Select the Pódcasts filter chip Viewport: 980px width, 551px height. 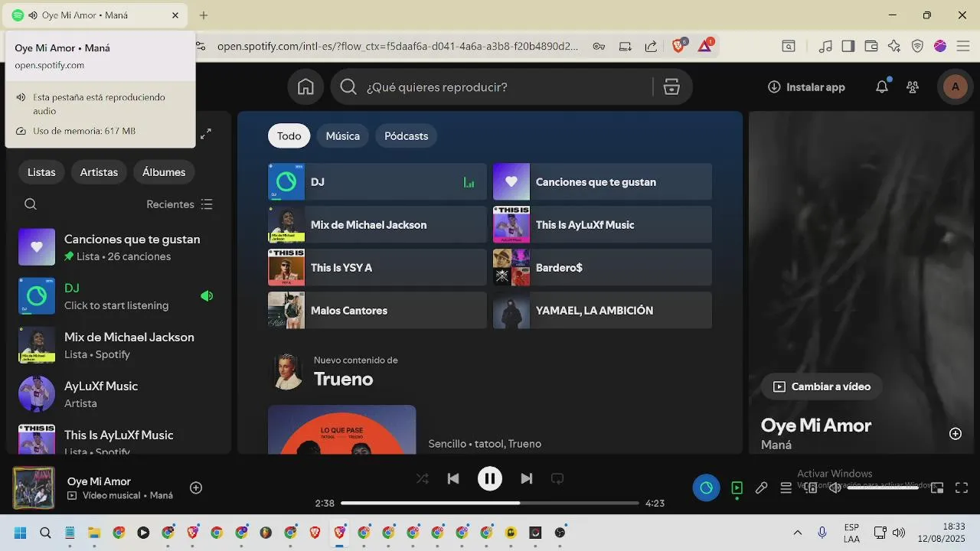407,135
